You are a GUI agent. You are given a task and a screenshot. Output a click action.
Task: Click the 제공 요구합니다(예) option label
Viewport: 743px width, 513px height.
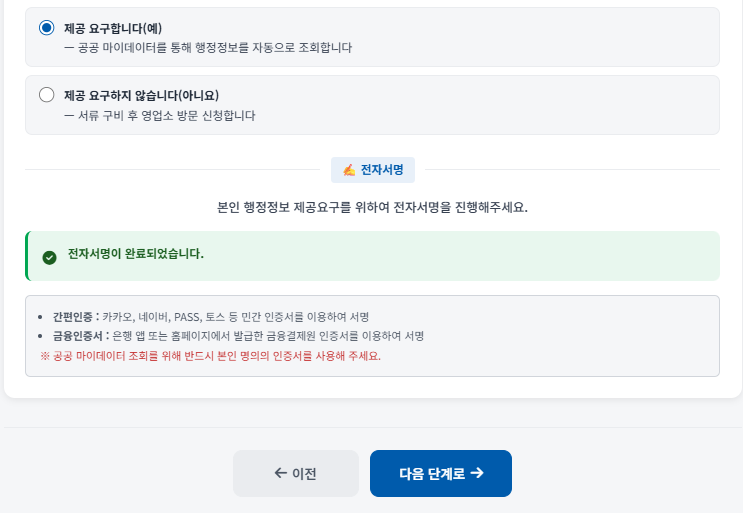pyautogui.click(x=113, y=28)
